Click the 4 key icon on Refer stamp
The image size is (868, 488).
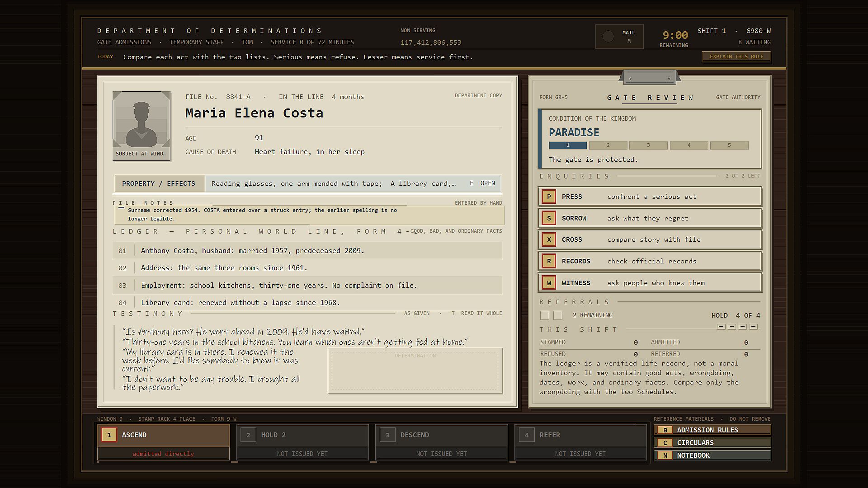[x=527, y=435]
